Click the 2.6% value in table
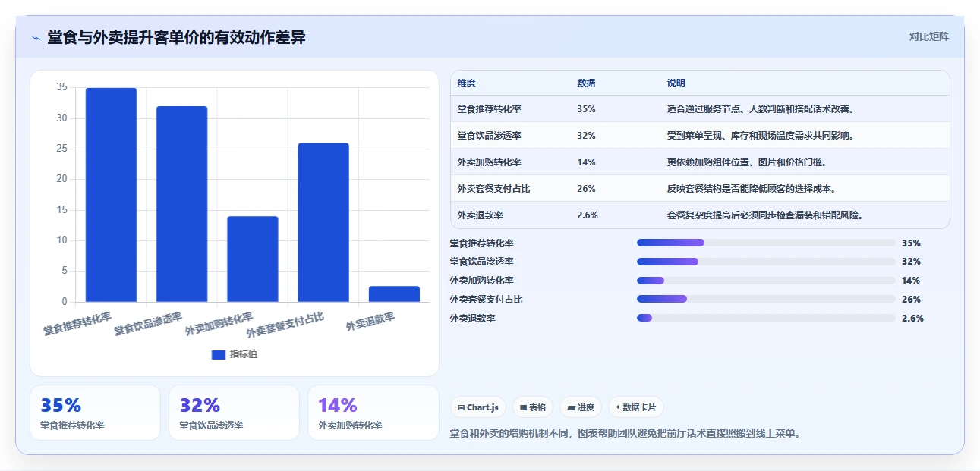Viewport: 980px width, 471px height. (588, 215)
